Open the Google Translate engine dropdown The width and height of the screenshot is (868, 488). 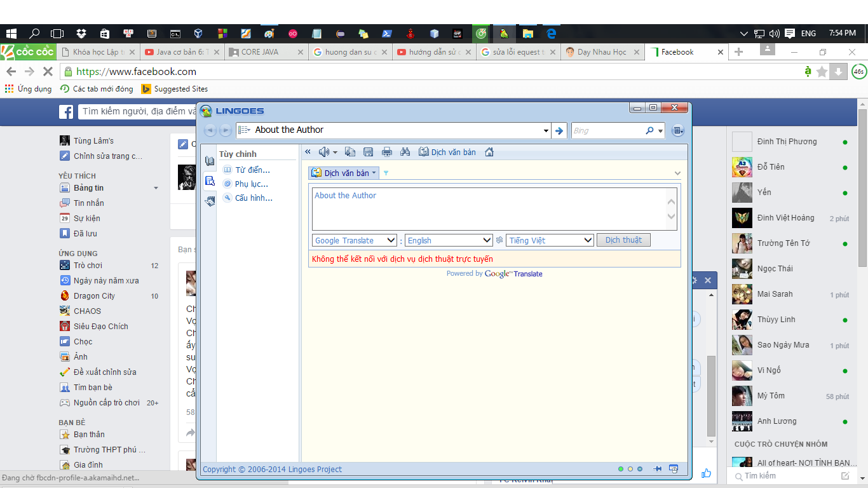click(355, 240)
